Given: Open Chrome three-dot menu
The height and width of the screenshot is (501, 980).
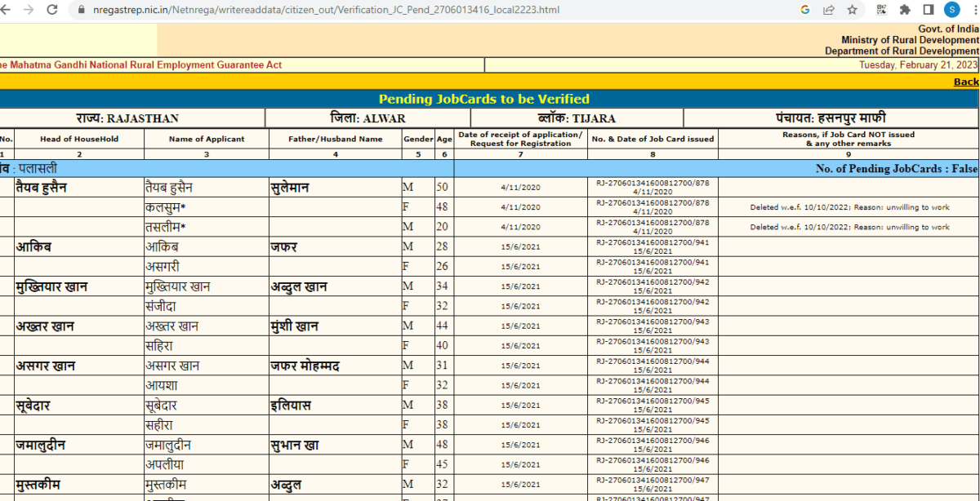Looking at the screenshot, I should tap(973, 10).
